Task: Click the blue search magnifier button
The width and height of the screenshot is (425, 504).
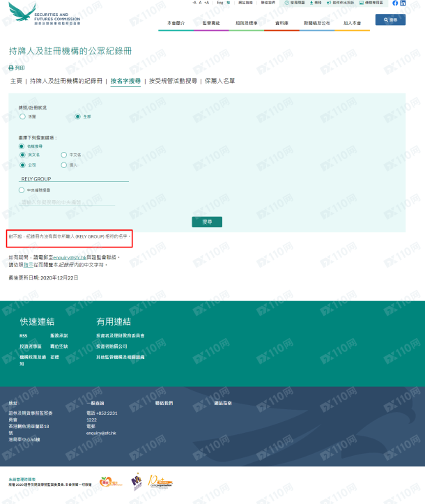Action: click(x=390, y=20)
